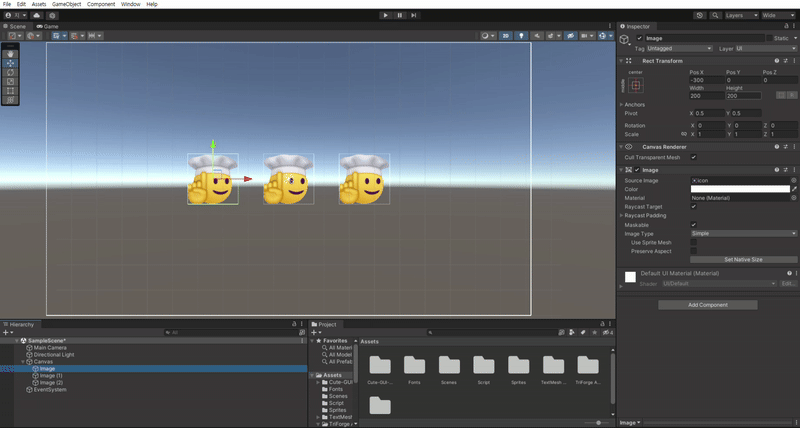The image size is (800, 428).
Task: Select the Rotate tool
Action: [x=10, y=72]
